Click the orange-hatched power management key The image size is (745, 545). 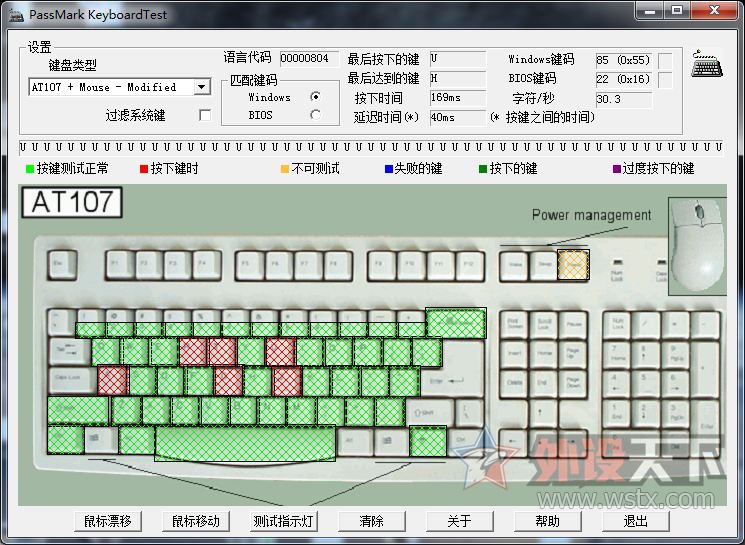coord(574,263)
